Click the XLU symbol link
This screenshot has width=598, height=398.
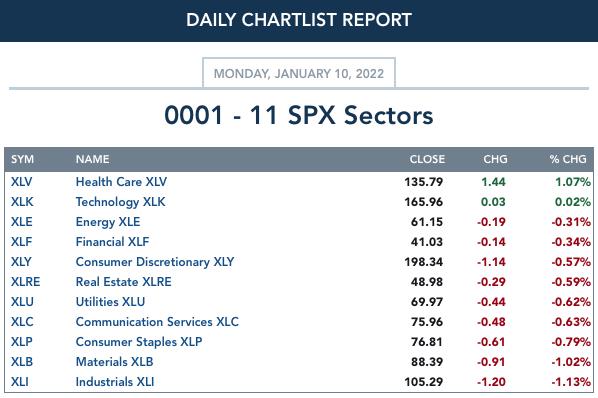click(22, 302)
